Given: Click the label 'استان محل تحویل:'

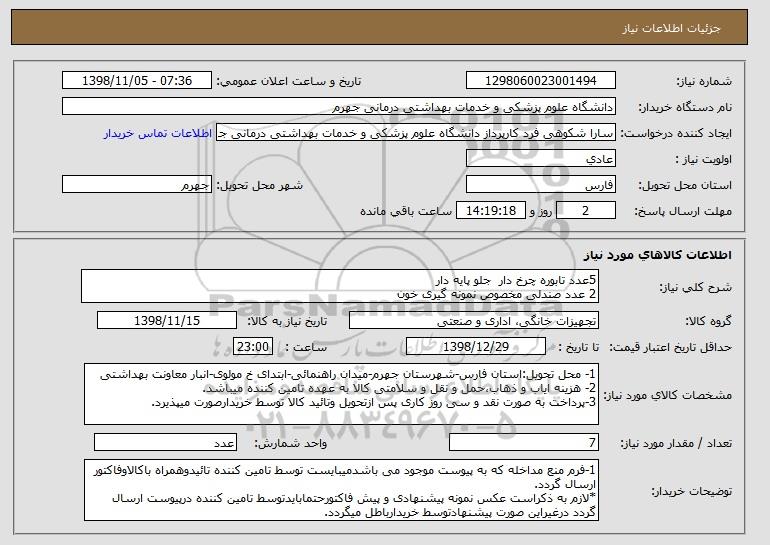Looking at the screenshot, I should (685, 186).
